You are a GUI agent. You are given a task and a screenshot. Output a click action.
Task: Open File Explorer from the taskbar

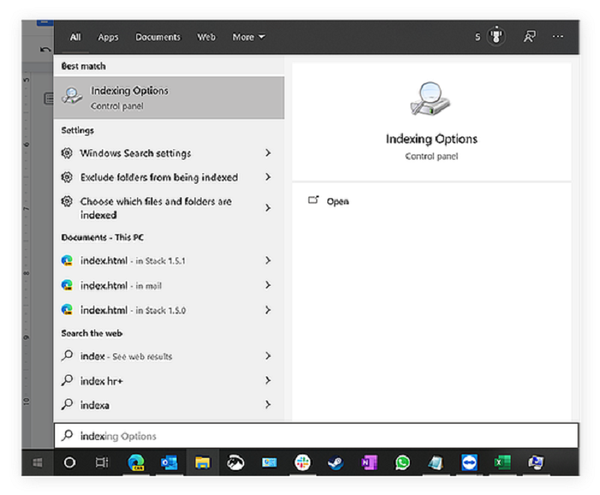coord(202,463)
